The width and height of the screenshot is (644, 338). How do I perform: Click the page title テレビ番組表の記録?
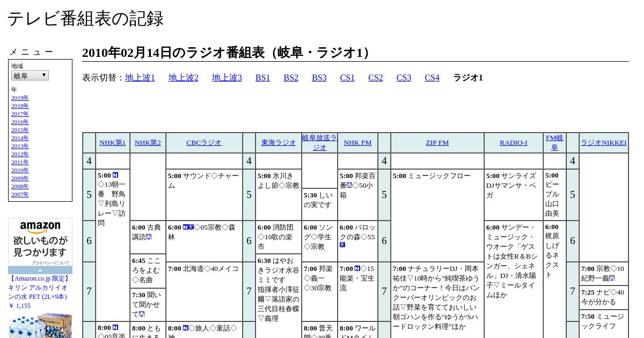[x=85, y=18]
